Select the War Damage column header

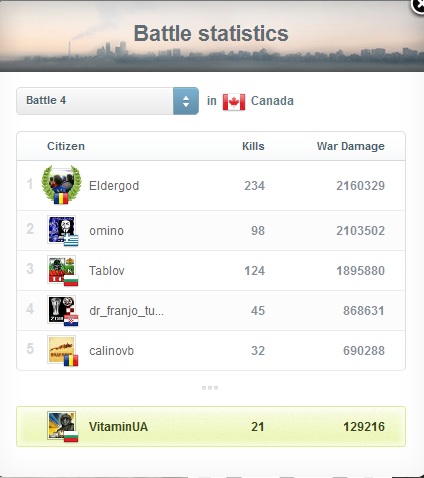[351, 146]
